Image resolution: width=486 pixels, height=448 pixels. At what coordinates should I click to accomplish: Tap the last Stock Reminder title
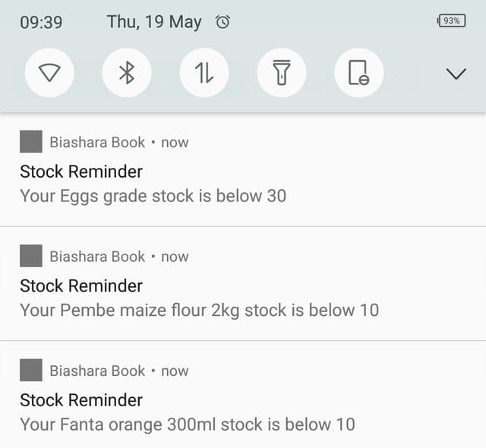81,400
